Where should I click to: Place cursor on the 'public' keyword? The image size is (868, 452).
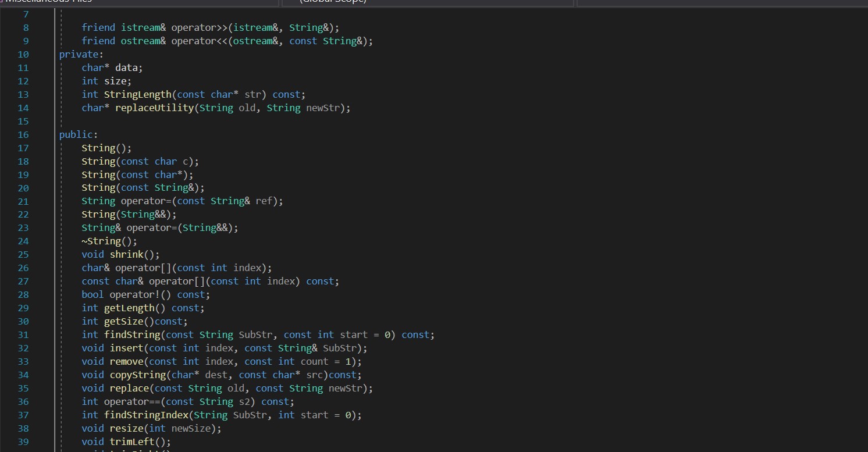(x=76, y=134)
